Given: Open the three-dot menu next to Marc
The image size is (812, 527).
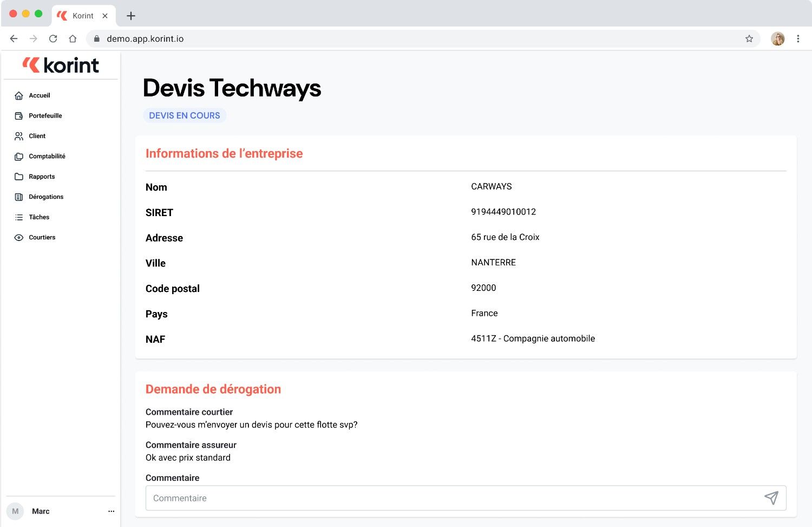Looking at the screenshot, I should (x=111, y=511).
